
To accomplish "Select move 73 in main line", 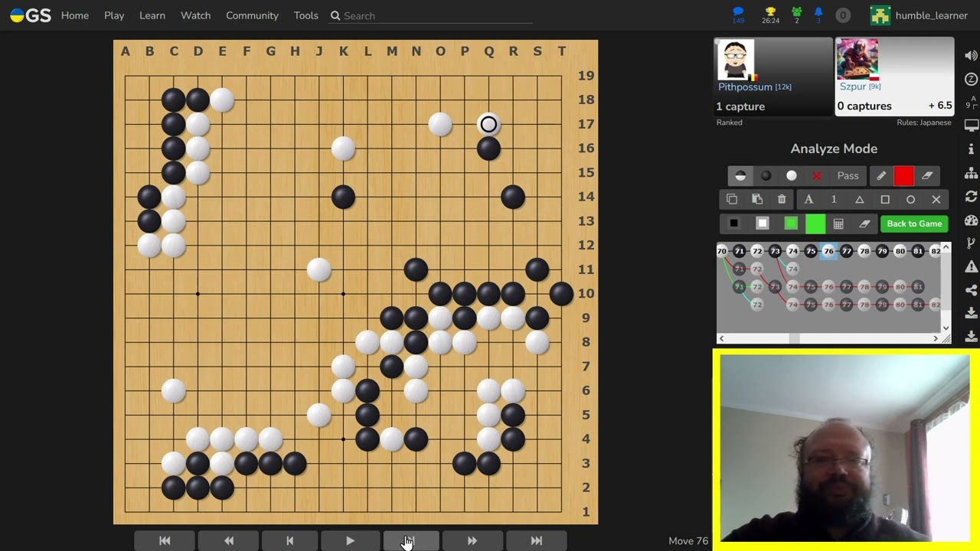I will point(775,251).
